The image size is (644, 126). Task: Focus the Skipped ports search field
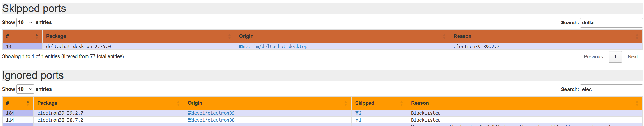(611, 23)
